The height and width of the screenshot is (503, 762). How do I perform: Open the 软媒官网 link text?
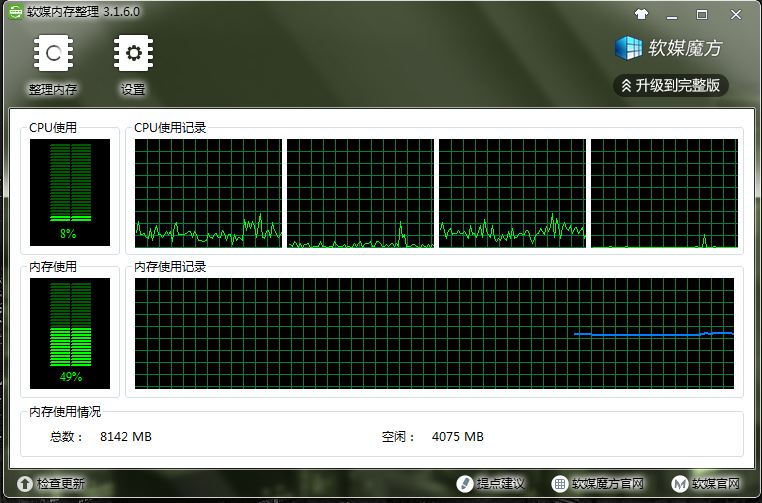tap(716, 484)
